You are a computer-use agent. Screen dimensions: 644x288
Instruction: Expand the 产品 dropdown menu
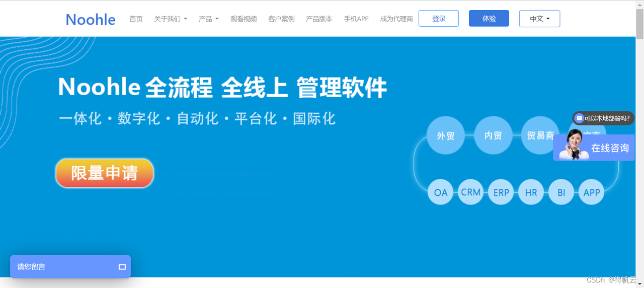tap(209, 19)
